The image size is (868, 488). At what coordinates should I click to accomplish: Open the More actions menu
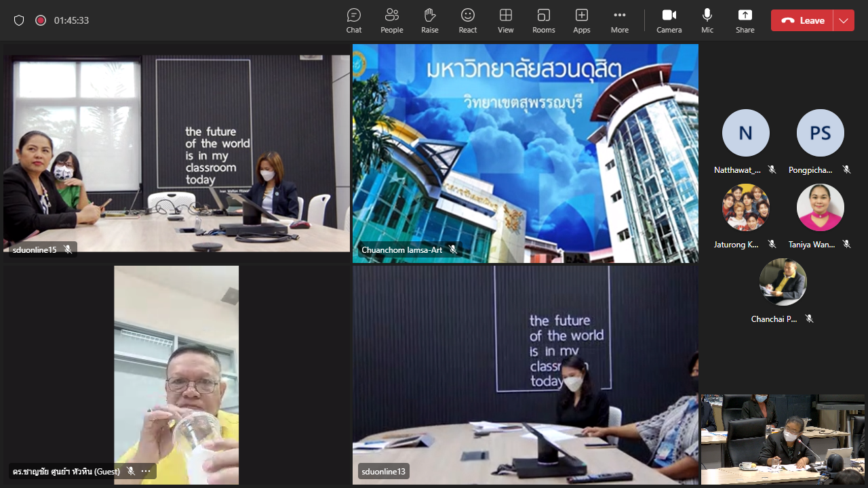point(619,20)
